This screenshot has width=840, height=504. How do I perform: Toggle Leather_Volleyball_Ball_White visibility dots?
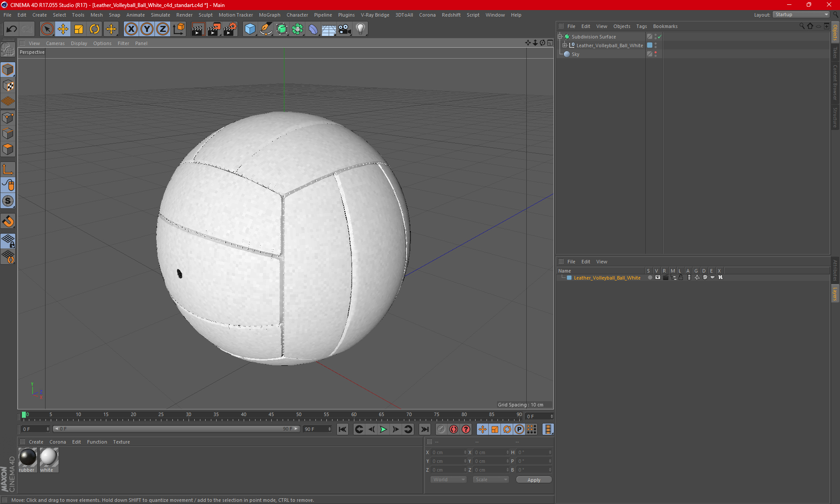655,45
